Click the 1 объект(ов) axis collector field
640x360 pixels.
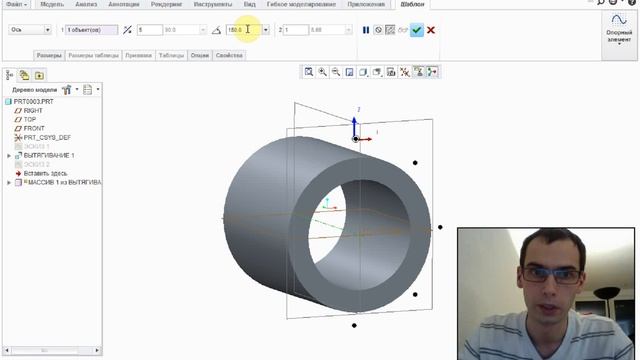pyautogui.click(x=92, y=30)
